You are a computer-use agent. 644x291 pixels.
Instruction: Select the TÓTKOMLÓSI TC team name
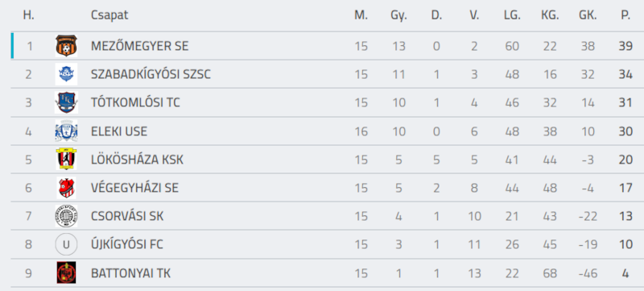click(x=135, y=102)
